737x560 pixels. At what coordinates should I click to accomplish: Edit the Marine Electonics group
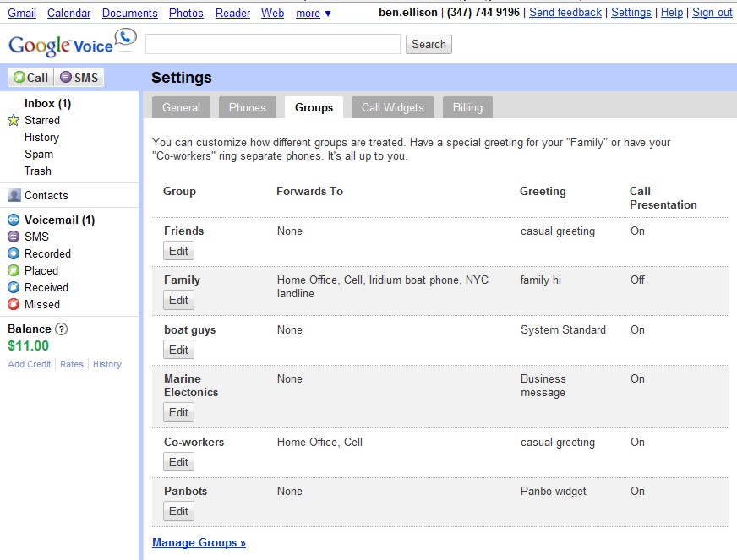pos(178,412)
